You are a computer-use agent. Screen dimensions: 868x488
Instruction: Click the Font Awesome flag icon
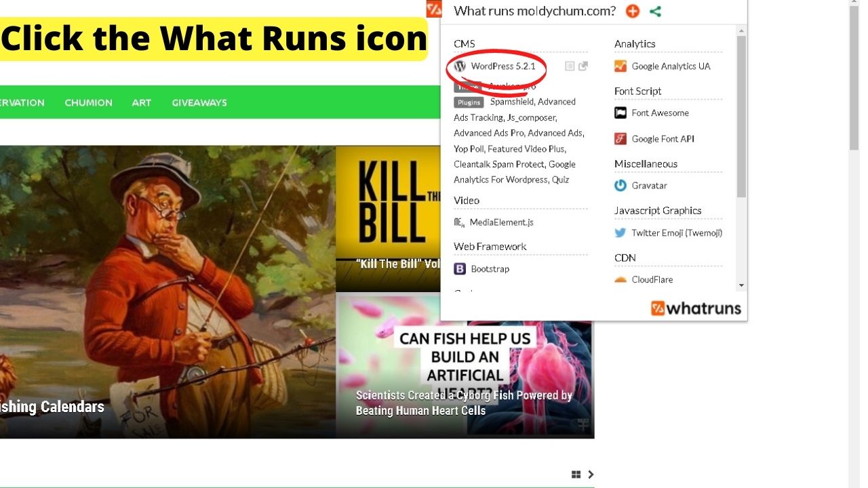pyautogui.click(x=620, y=113)
